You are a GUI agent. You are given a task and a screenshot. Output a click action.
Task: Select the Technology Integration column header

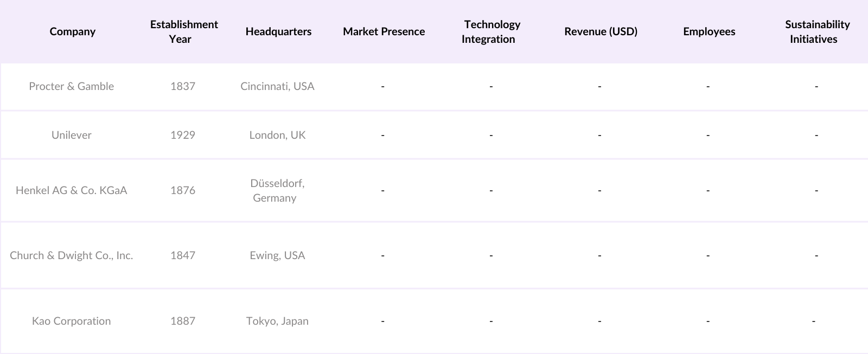[x=492, y=31]
